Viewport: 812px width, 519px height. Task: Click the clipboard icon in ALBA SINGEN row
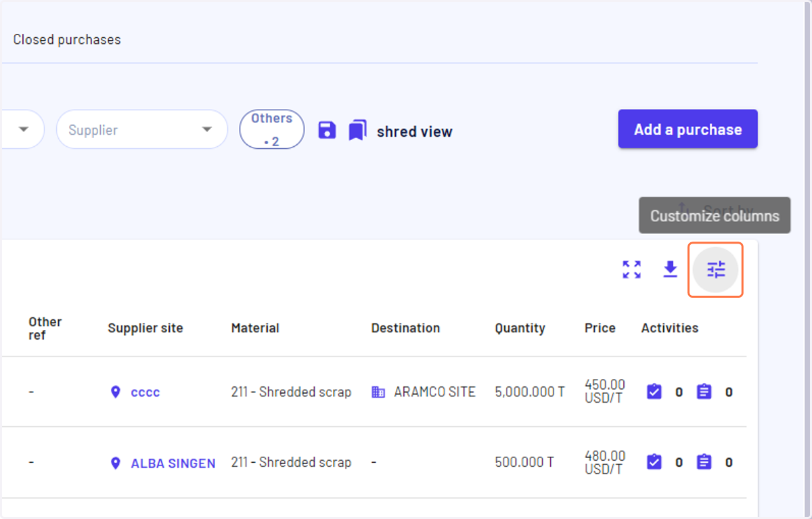[x=704, y=462]
